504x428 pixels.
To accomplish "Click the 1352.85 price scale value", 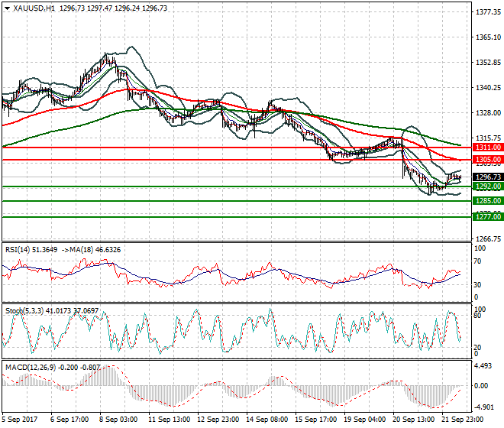I will point(488,62).
